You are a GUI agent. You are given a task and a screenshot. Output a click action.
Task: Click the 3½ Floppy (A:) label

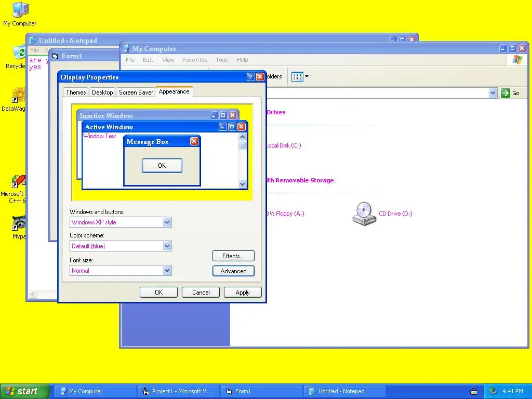[285, 214]
